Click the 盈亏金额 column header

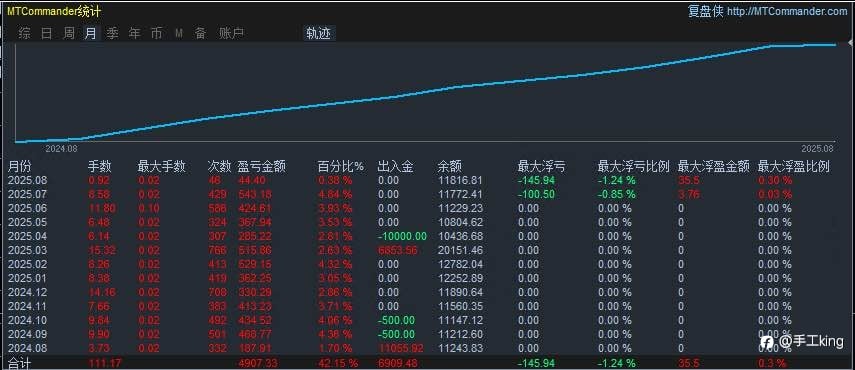point(262,166)
